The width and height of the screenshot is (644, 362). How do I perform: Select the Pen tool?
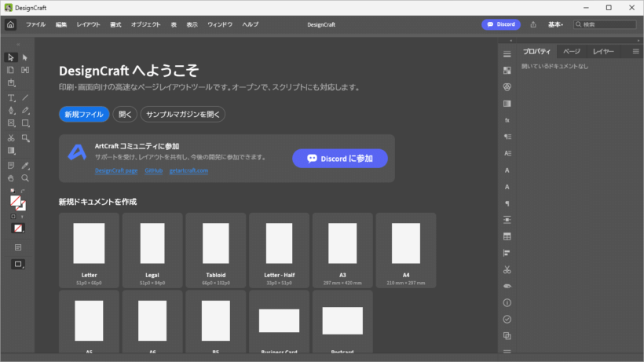click(11, 111)
